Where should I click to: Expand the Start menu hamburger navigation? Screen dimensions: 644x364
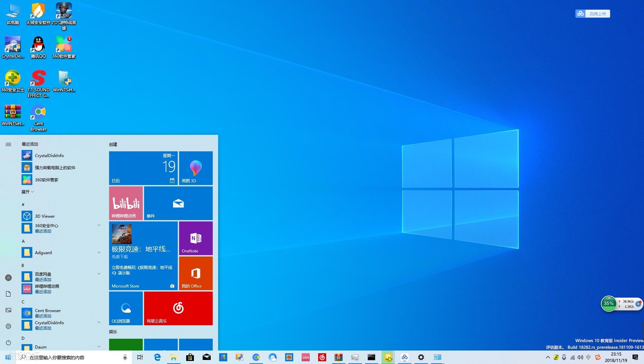8,144
